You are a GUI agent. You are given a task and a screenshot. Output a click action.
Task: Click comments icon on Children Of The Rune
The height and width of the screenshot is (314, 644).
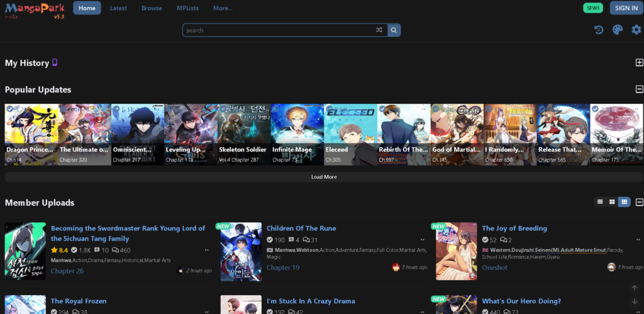[306, 240]
